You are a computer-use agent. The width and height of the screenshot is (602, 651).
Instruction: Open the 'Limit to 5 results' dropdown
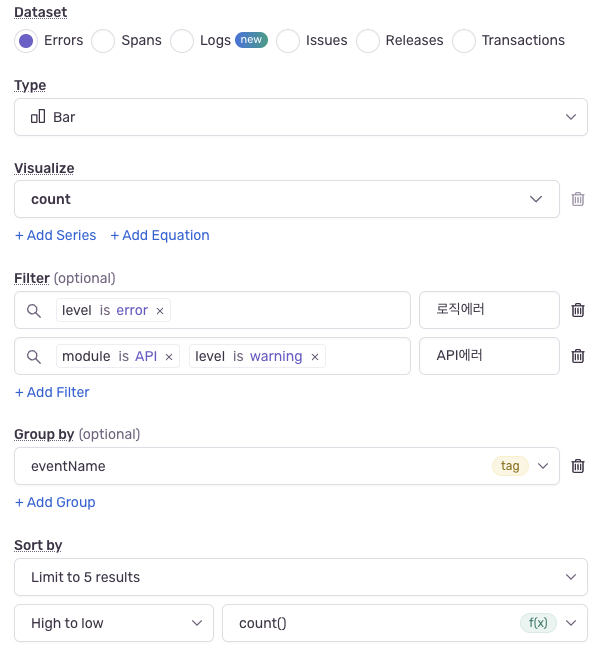300,577
